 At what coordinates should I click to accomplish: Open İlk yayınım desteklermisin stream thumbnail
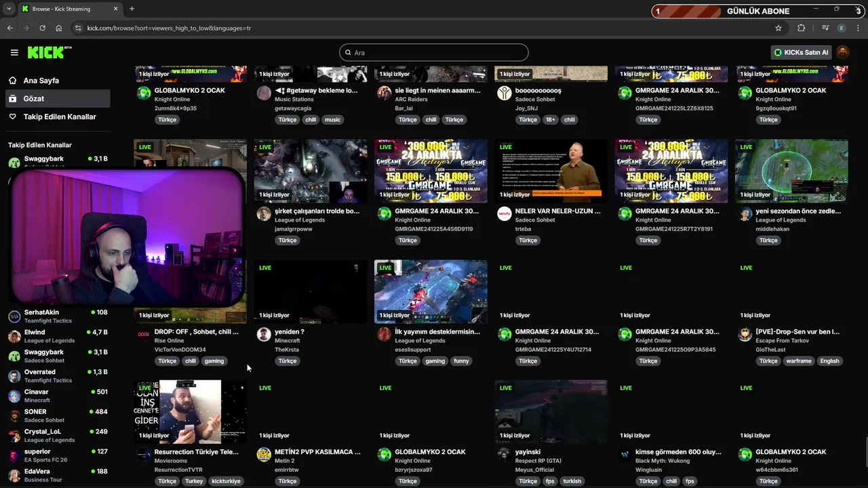click(x=431, y=291)
